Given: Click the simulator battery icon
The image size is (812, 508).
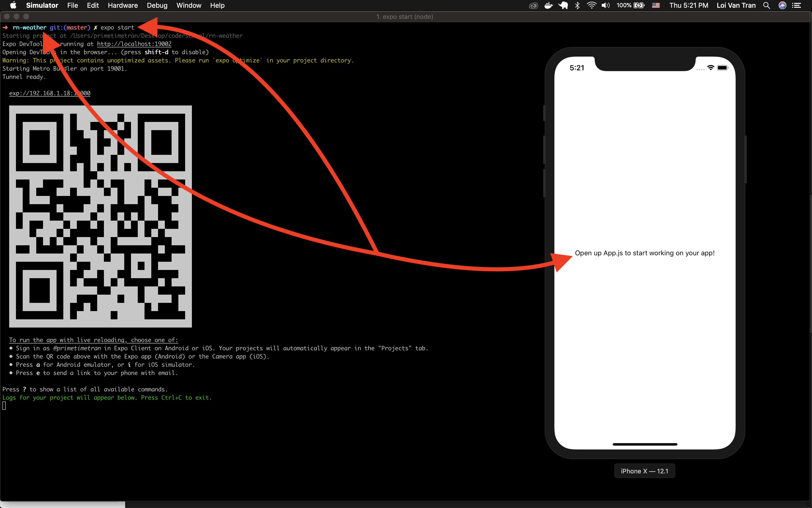Looking at the screenshot, I should tap(723, 68).
